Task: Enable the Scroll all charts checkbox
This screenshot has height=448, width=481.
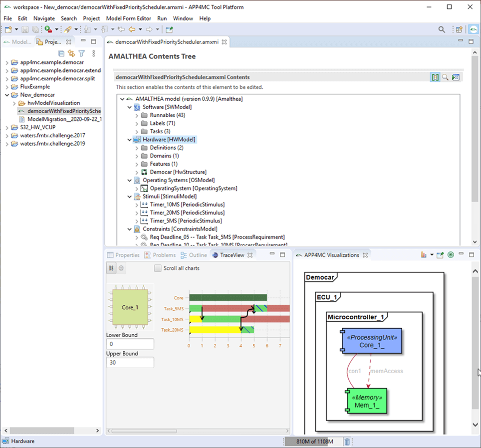Action: tap(158, 268)
